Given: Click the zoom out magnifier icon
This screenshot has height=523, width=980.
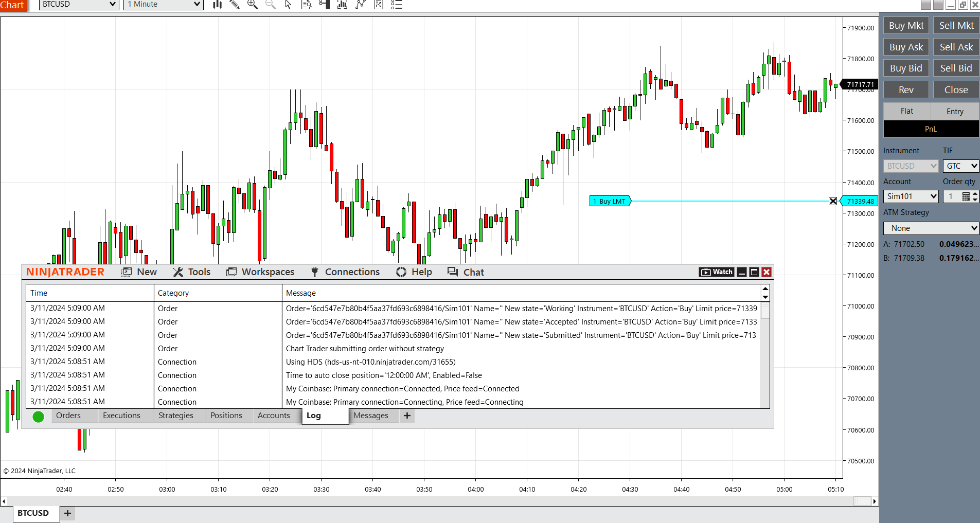Looking at the screenshot, I should click(x=271, y=5).
